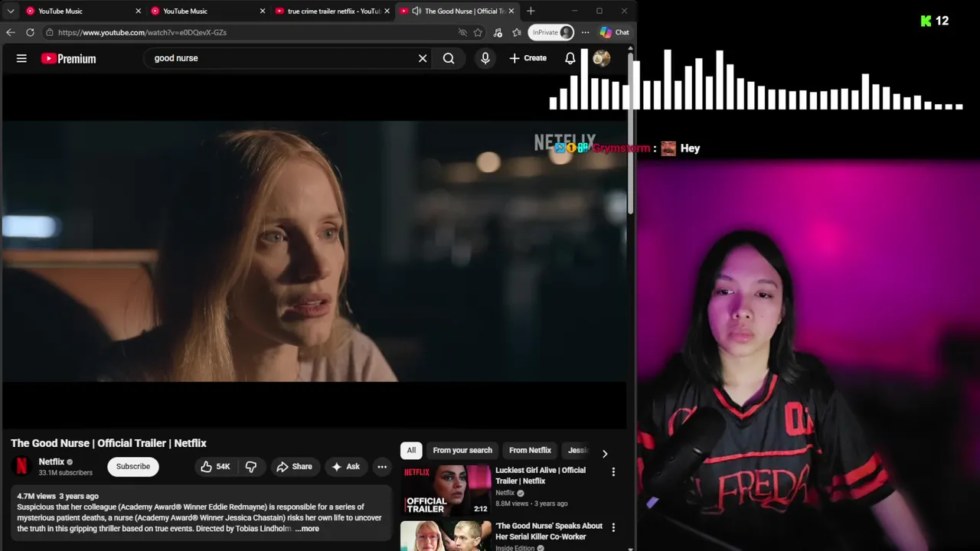Viewport: 980px width, 551px height.
Task: Open the Create menu
Action: pos(528,58)
